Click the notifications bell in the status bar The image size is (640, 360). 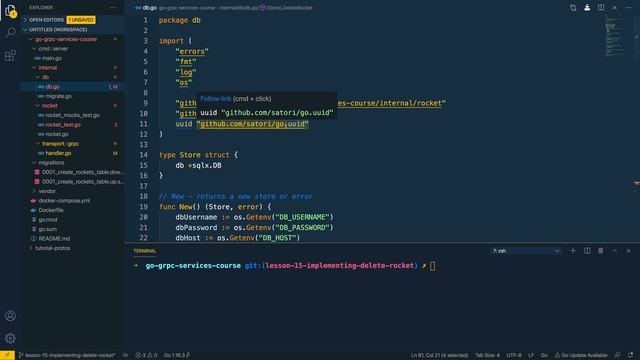pyautogui.click(x=631, y=355)
